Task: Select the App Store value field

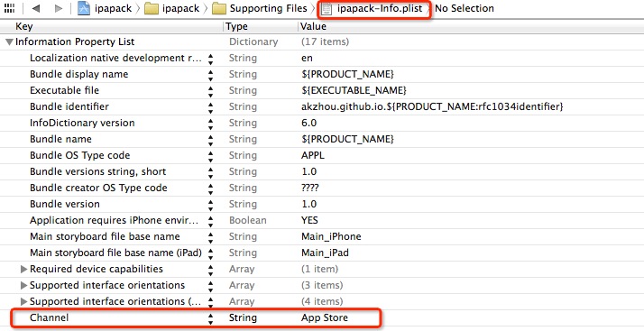Action: pos(325,317)
